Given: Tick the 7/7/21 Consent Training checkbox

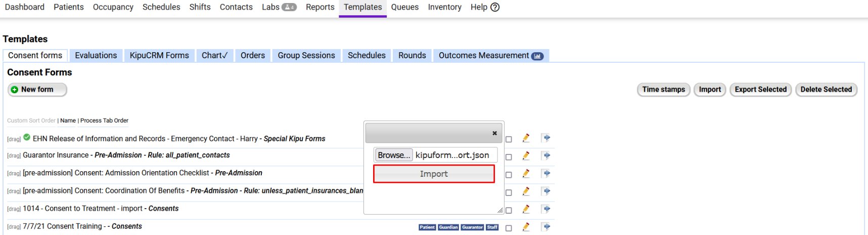Looking at the screenshot, I should [x=509, y=228].
